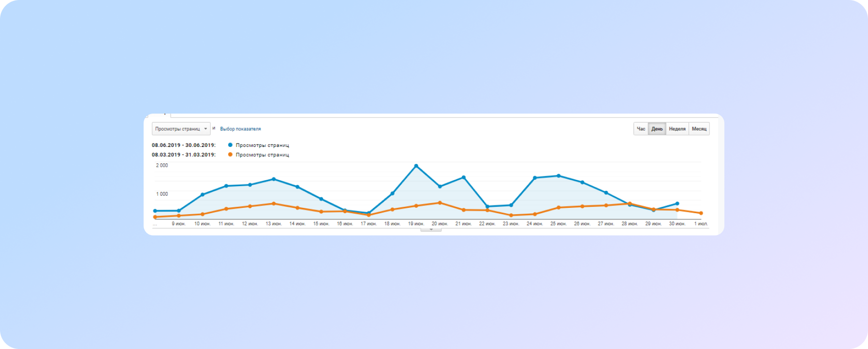Switch chart granularity to Месяц

pyautogui.click(x=699, y=129)
